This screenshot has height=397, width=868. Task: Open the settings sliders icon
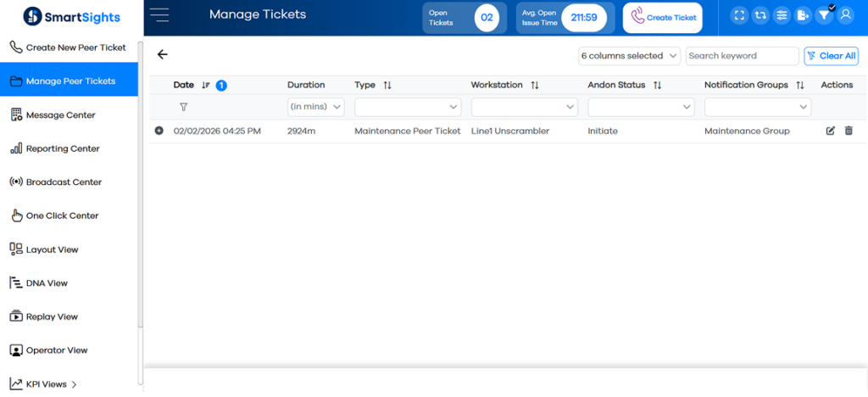click(x=782, y=16)
